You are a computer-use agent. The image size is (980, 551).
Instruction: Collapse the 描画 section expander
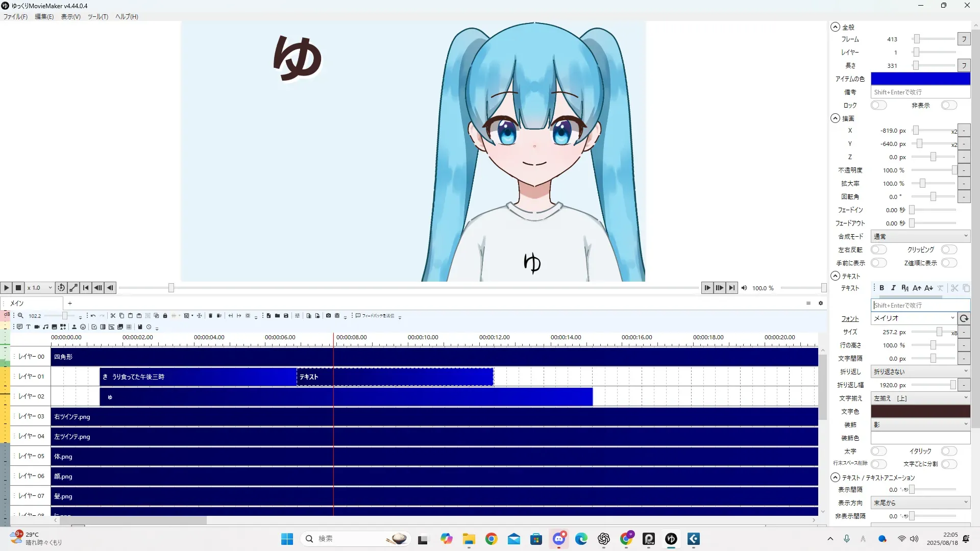click(835, 118)
